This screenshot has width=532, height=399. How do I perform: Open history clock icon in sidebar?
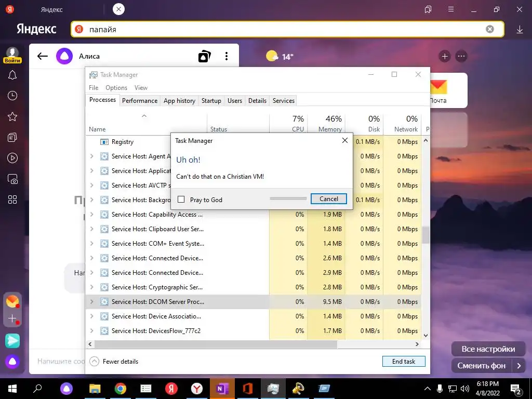click(12, 96)
